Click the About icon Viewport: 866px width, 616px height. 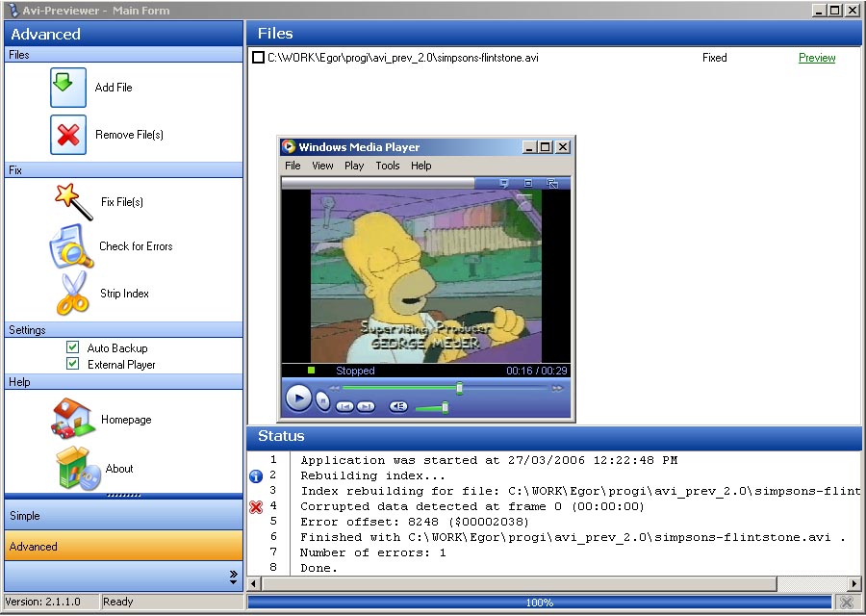pyautogui.click(x=73, y=469)
